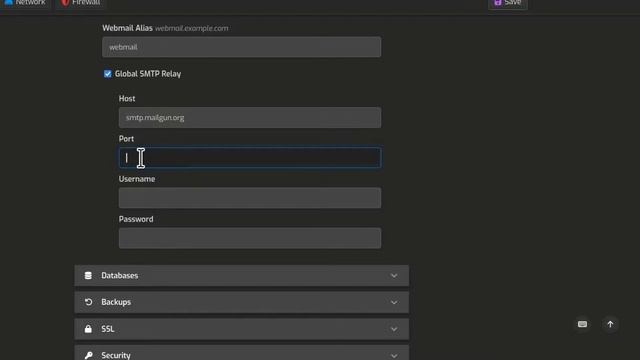This screenshot has width=640, height=360.
Task: Open the Firewall tab
Action: point(80,3)
